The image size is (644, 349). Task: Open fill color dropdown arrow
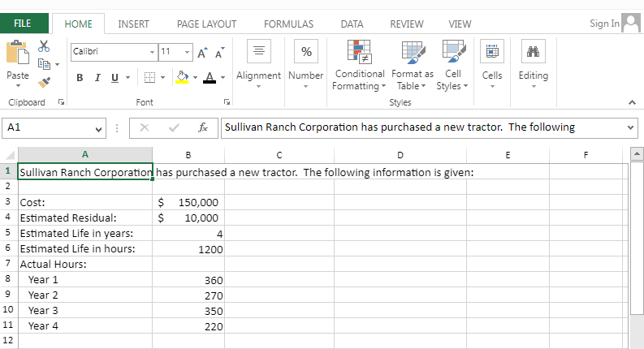click(x=195, y=77)
